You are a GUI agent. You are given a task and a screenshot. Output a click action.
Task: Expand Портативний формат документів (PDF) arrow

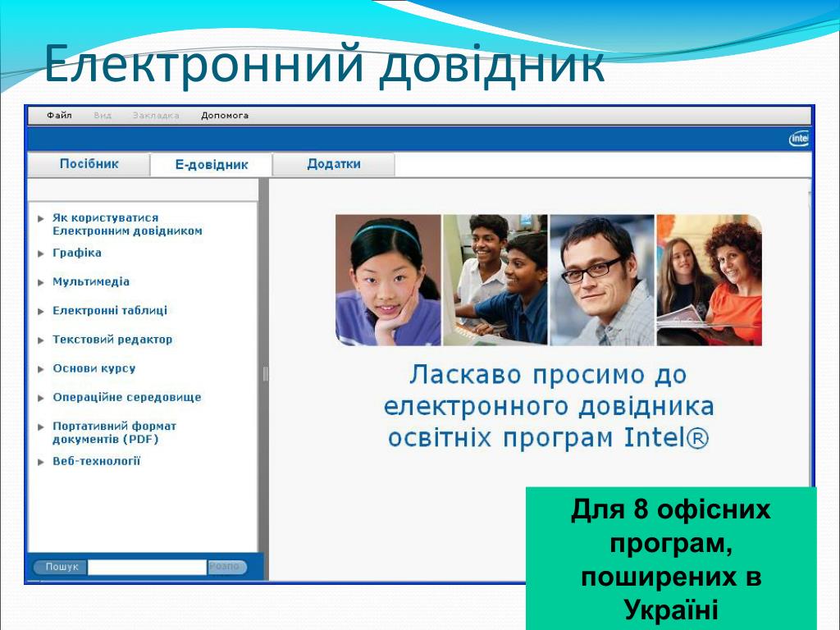(x=41, y=427)
